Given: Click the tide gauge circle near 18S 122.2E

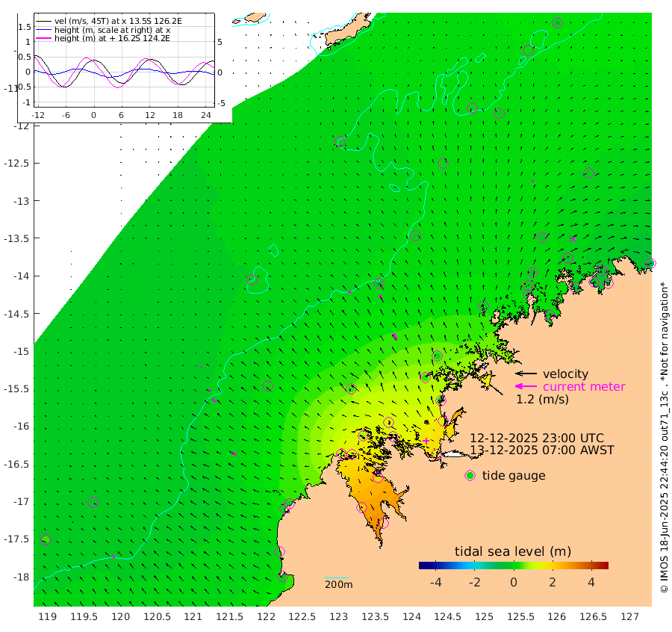Looking at the screenshot, I should click(282, 576).
